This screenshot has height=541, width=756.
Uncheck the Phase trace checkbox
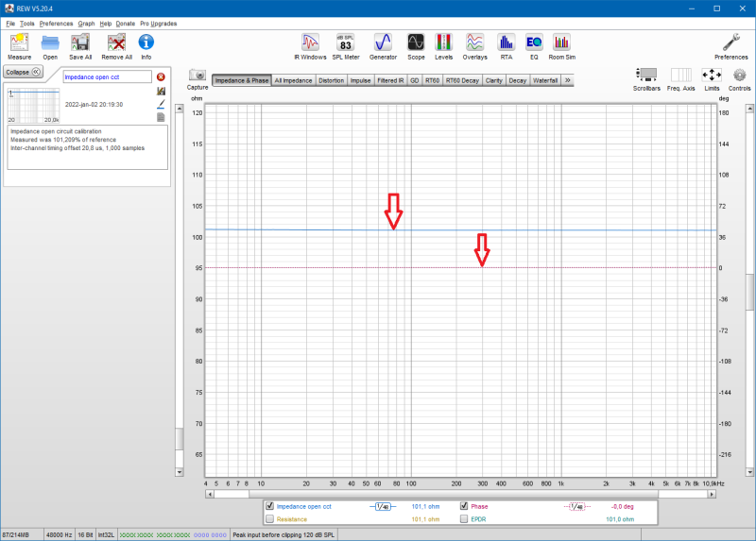(x=464, y=506)
